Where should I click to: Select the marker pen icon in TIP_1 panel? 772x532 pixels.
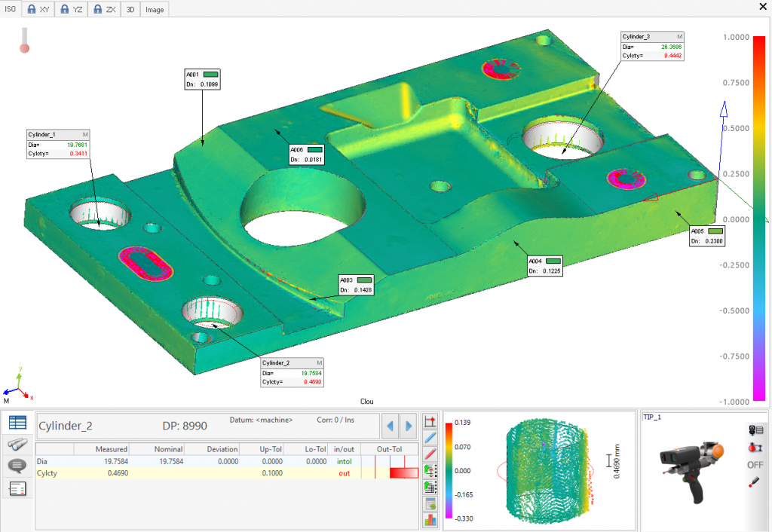point(755,480)
